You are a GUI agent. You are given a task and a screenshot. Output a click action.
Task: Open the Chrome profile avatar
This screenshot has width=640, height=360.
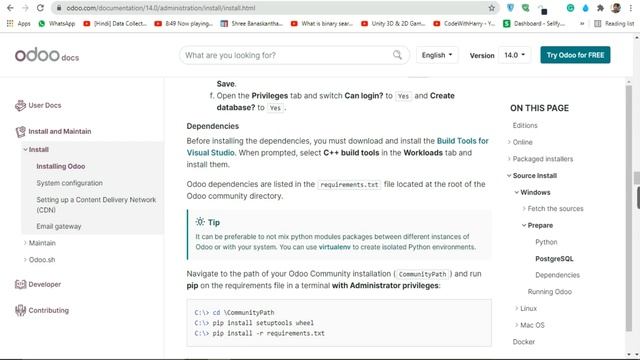[x=616, y=8]
